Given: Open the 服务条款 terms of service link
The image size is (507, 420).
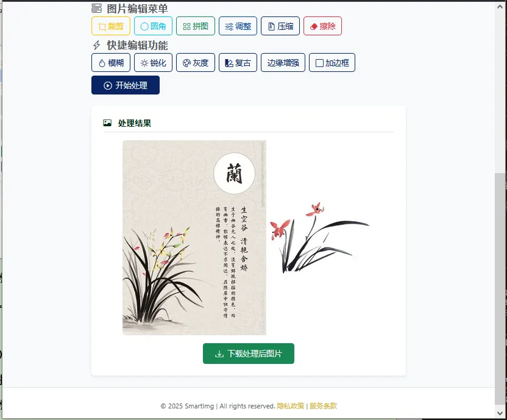Looking at the screenshot, I should coord(323,406).
